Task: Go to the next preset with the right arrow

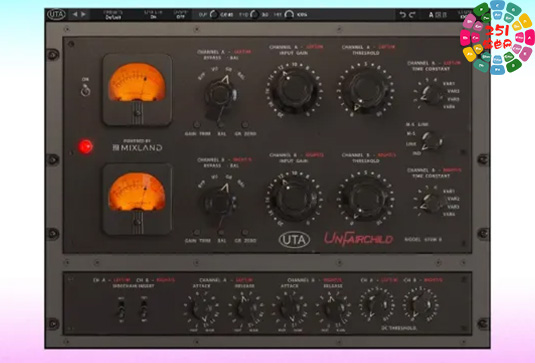Action: [83, 14]
